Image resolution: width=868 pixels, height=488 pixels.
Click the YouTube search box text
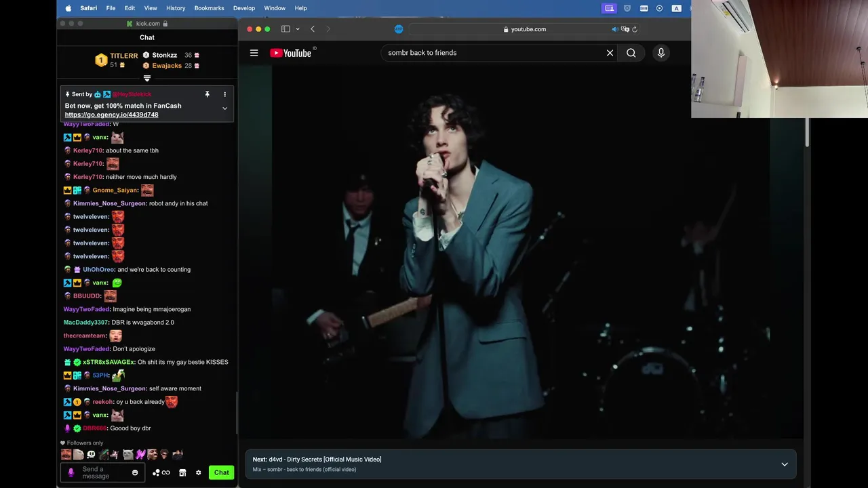422,53
